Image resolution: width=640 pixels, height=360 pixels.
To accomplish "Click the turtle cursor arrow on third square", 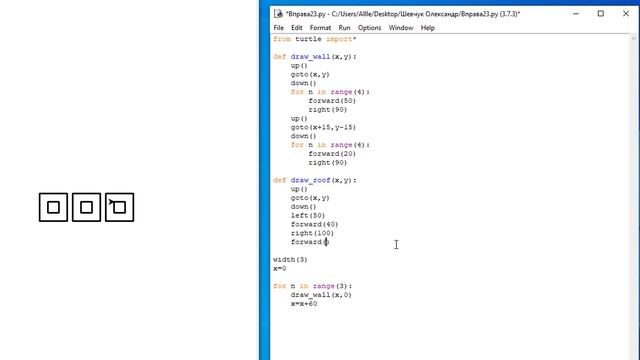I will pos(112,201).
